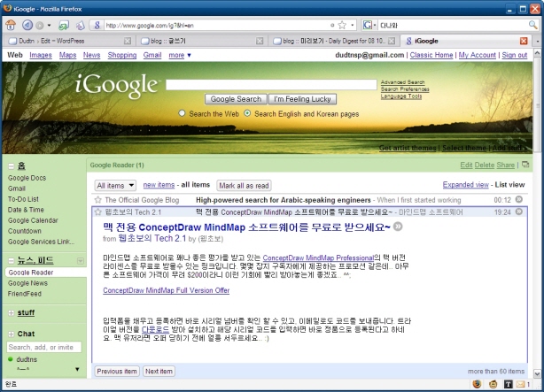This screenshot has width=544, height=392.
Task: Close the Dudtn WordPress tab
Action: (x=128, y=41)
